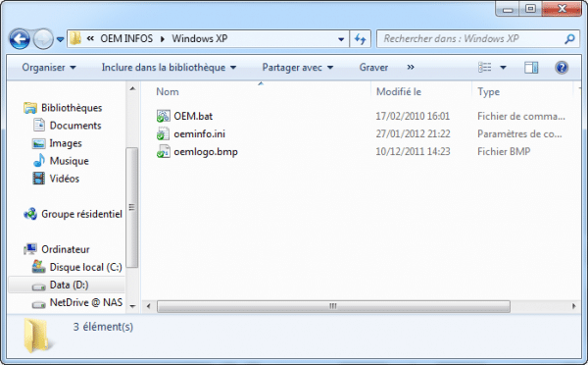Click the refresh icon beside address bar

tap(360, 38)
